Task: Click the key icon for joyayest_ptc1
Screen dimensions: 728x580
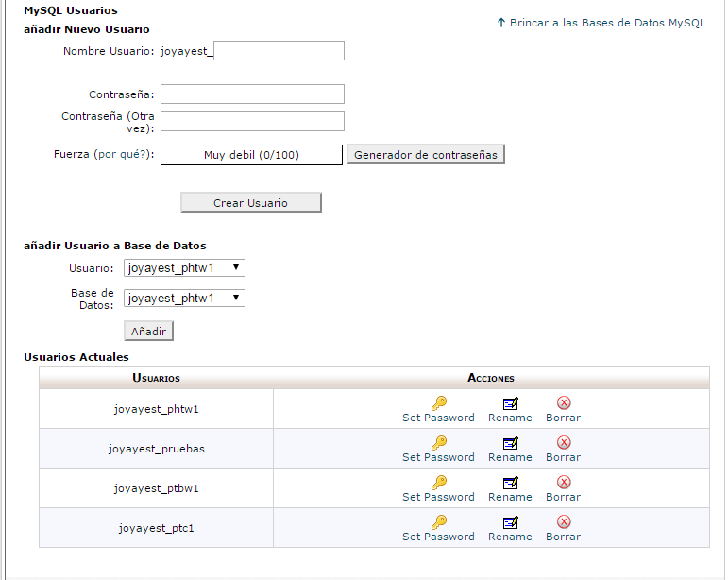Action: (439, 522)
